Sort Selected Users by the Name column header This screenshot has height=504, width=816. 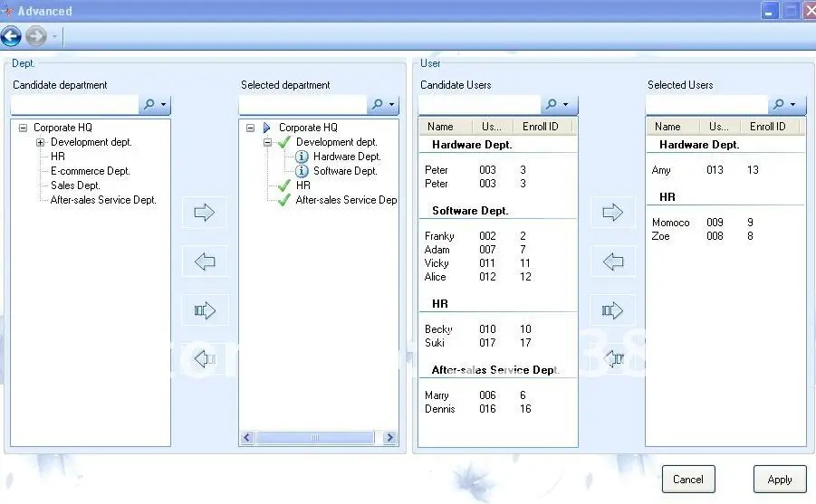673,127
